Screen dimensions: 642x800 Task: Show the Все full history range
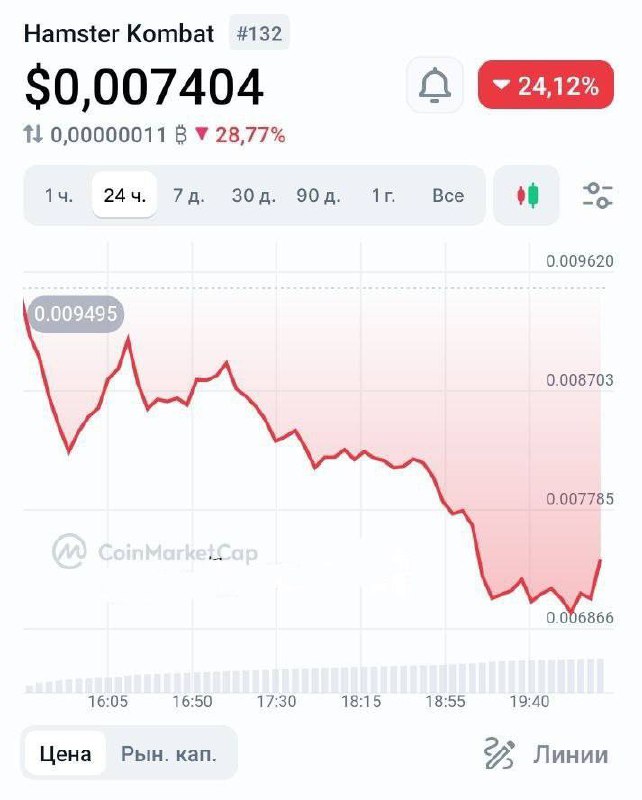click(448, 195)
